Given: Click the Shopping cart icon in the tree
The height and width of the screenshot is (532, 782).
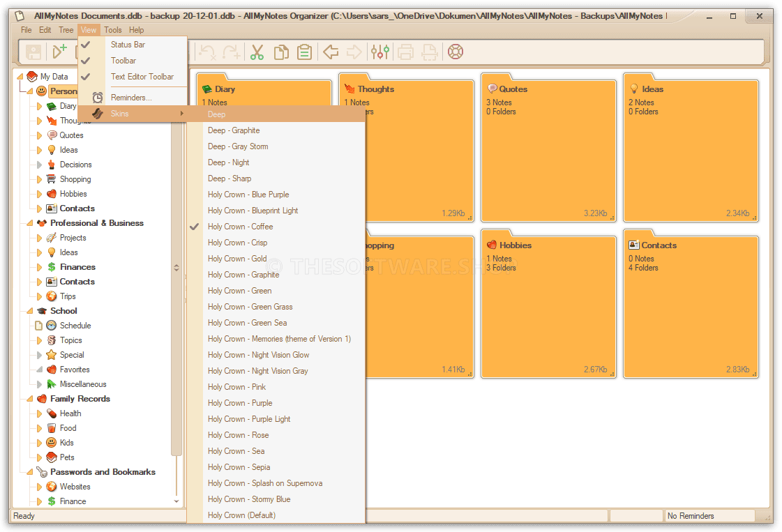Looking at the screenshot, I should pyautogui.click(x=52, y=179).
